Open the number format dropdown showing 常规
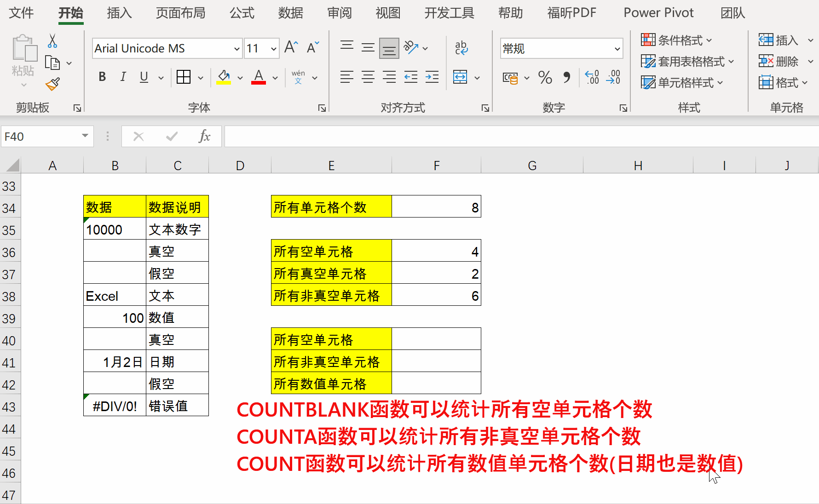Screen dimensions: 819x504 pyautogui.click(x=617, y=49)
